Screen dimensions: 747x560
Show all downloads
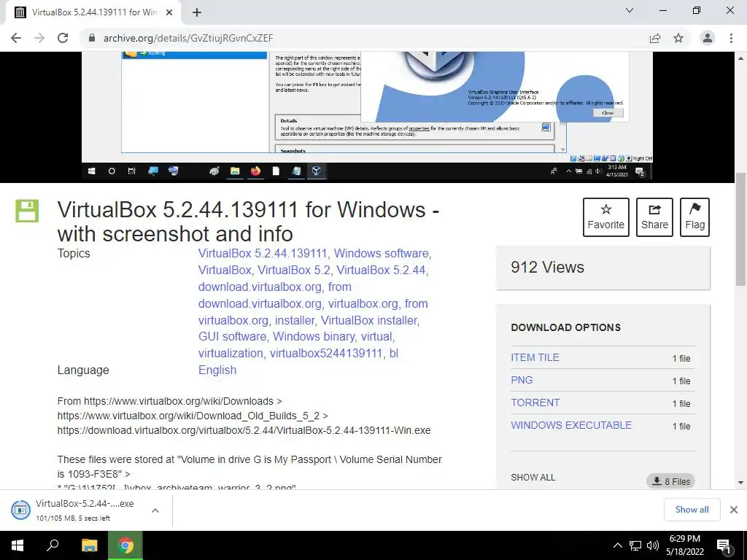(692, 510)
